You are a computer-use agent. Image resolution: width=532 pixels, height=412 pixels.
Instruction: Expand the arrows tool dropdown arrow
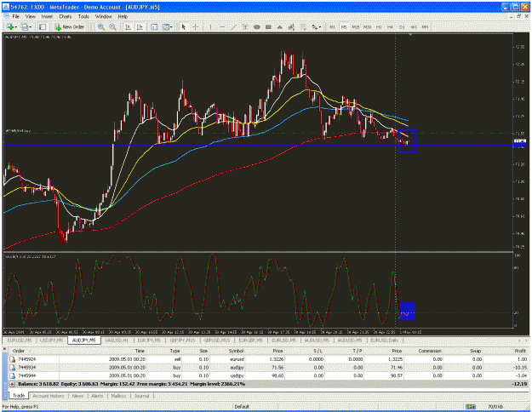click(319, 27)
